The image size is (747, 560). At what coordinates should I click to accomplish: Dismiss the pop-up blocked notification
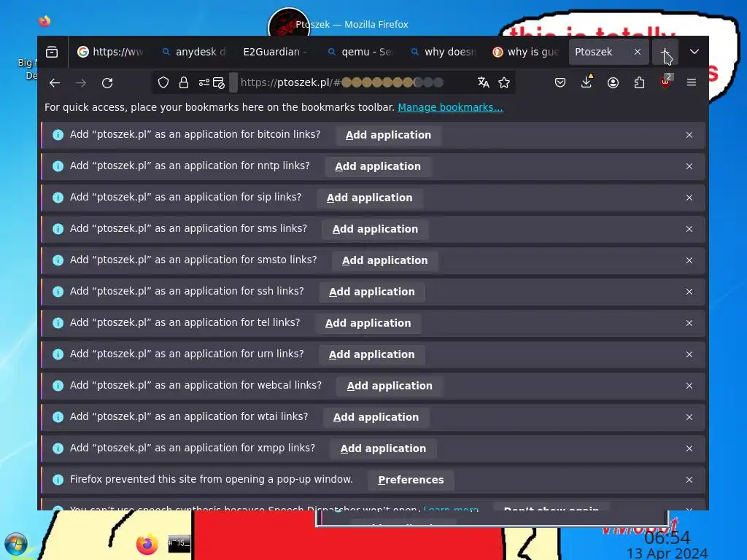pyautogui.click(x=689, y=480)
